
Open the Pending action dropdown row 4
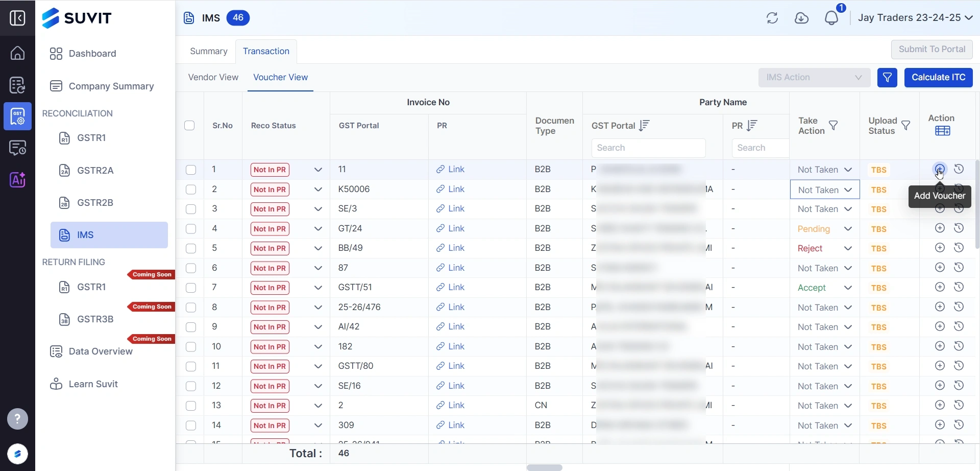pos(825,229)
